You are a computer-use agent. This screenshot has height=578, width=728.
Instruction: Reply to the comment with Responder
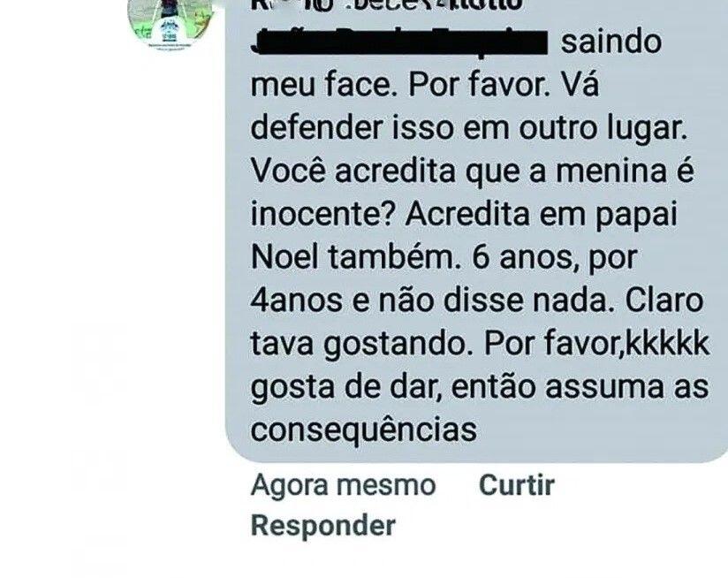(323, 526)
